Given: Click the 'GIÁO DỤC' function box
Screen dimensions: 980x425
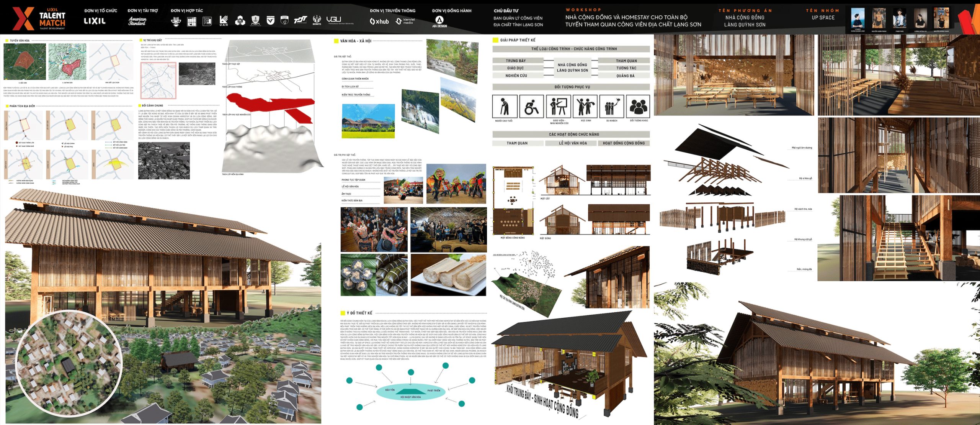Looking at the screenshot, I should (x=518, y=68).
